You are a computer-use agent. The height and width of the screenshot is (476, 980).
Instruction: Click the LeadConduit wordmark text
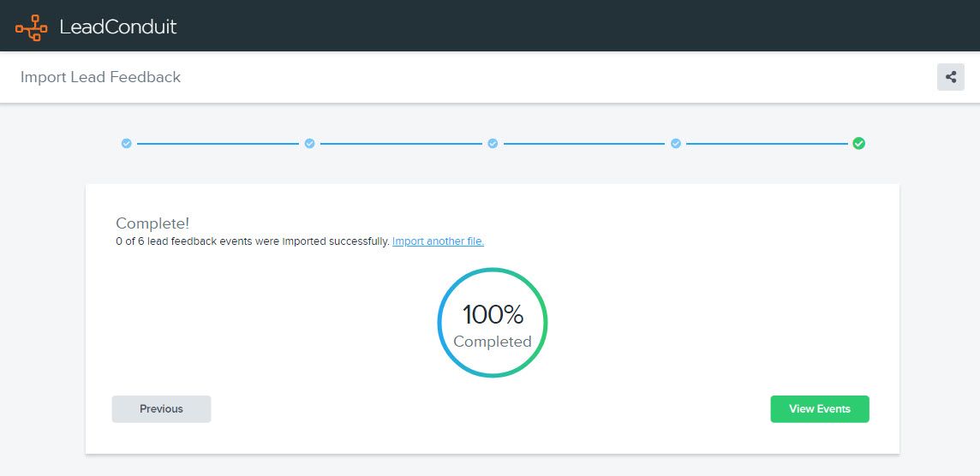tap(117, 27)
